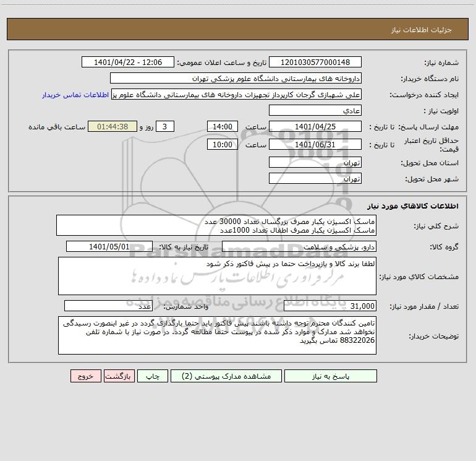Click response deadline date 1401/04/25

(315, 127)
